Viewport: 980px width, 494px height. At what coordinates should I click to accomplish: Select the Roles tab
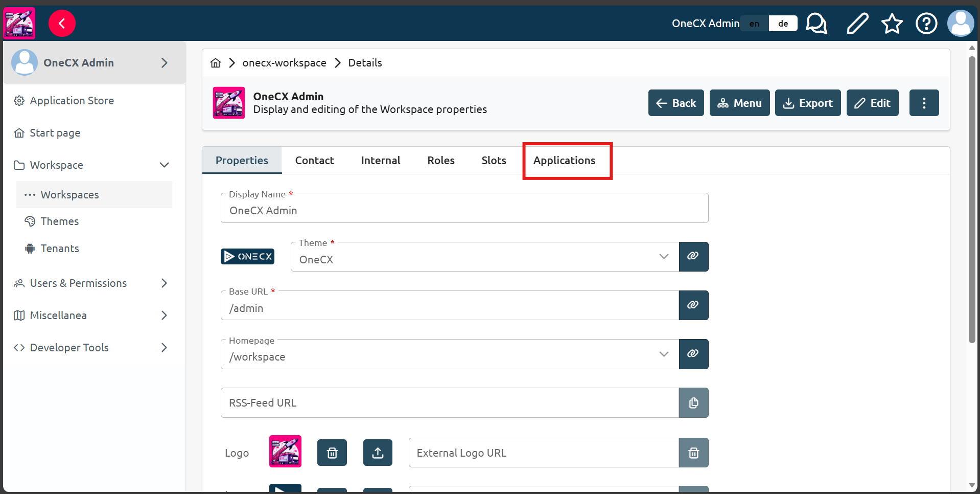(x=440, y=160)
